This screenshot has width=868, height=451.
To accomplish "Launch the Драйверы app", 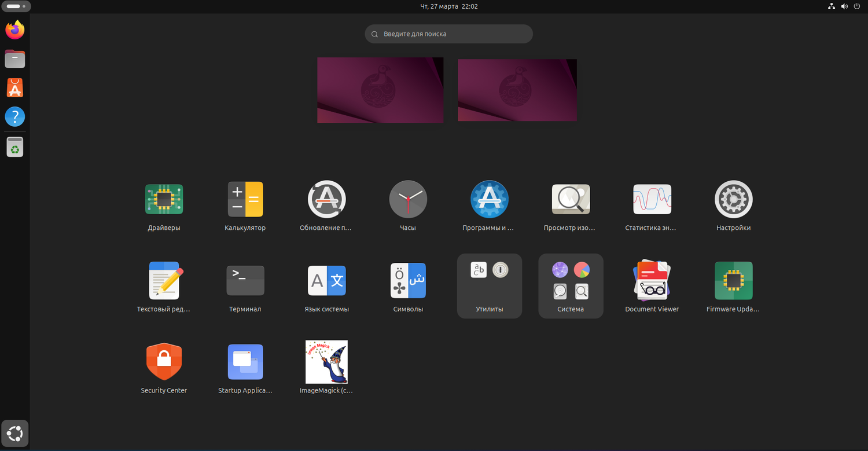I will pos(164,200).
